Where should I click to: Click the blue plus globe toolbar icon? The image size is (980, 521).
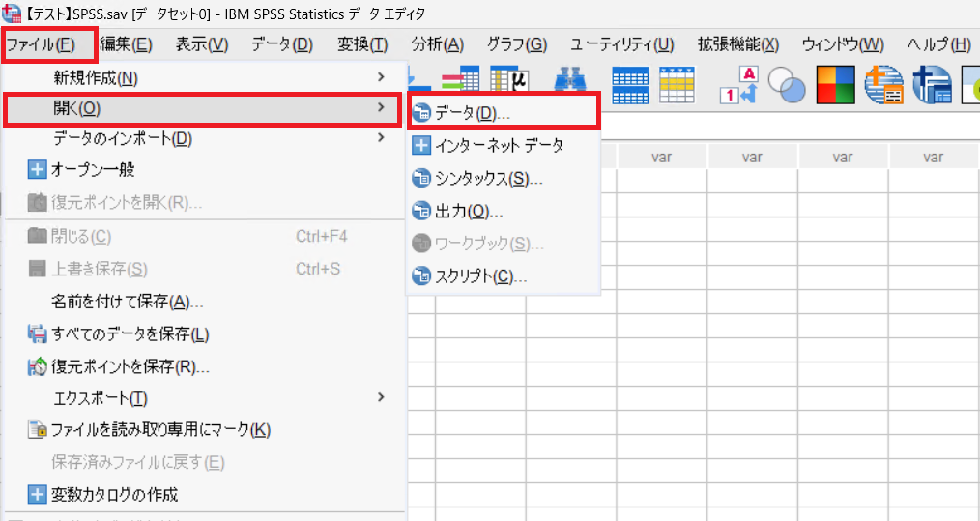point(932,85)
